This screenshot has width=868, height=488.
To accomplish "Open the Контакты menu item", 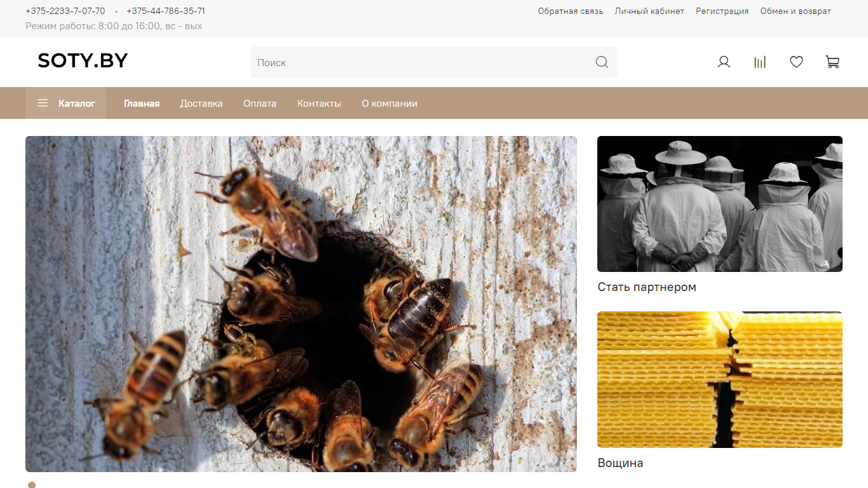I will click(319, 104).
